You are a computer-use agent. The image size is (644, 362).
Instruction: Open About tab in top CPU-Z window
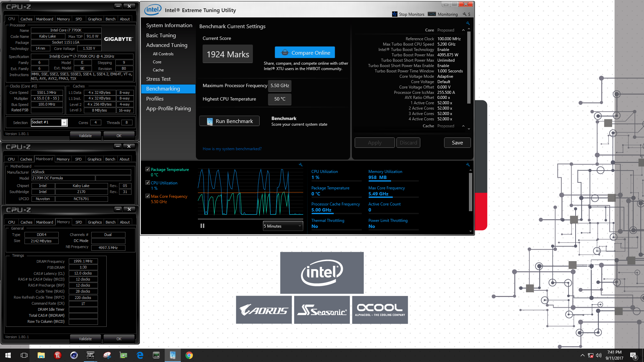(125, 19)
